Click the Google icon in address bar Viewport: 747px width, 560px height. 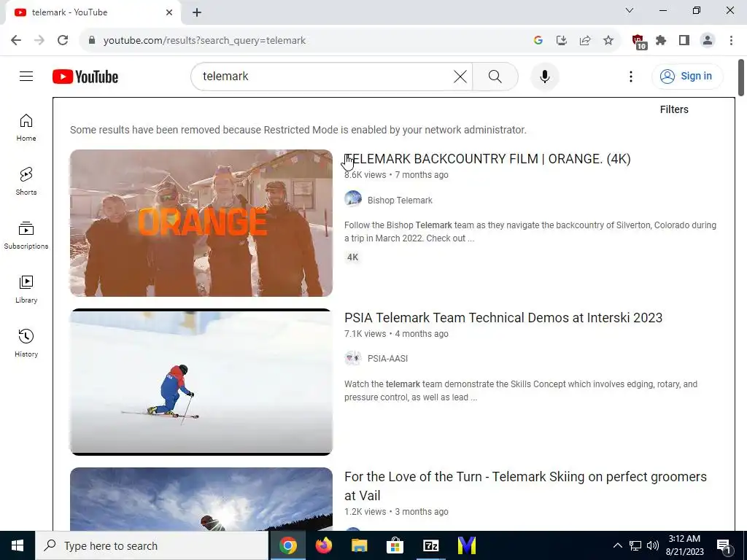coord(538,41)
